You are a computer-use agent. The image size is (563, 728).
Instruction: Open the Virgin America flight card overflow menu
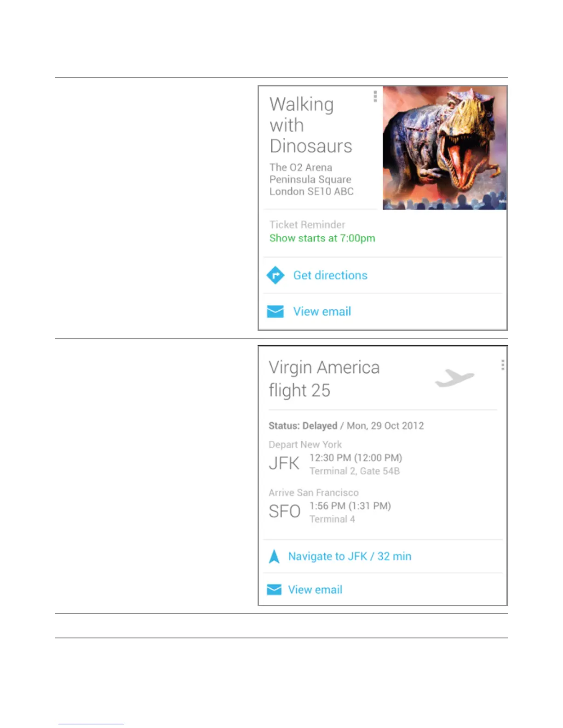(x=503, y=365)
